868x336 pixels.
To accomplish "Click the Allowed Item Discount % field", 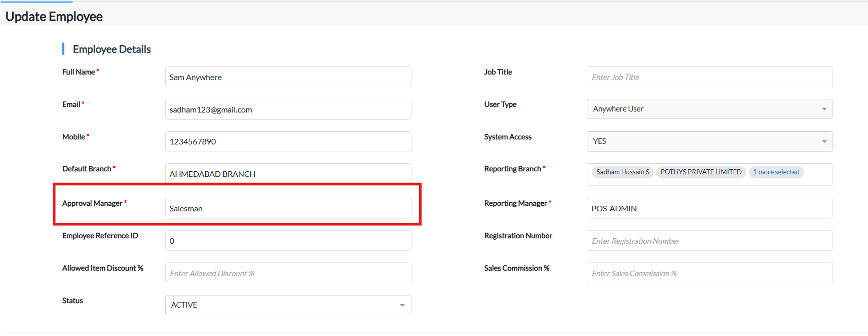I will pos(288,273).
